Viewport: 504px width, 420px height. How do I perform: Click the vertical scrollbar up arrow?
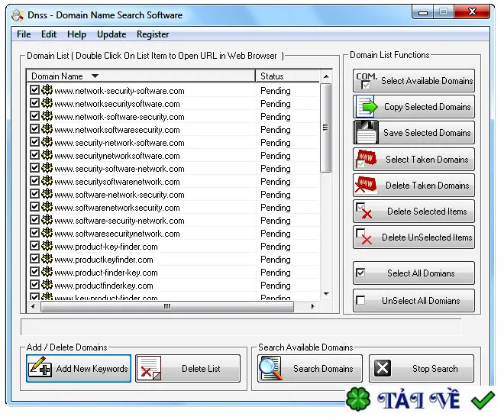click(326, 76)
